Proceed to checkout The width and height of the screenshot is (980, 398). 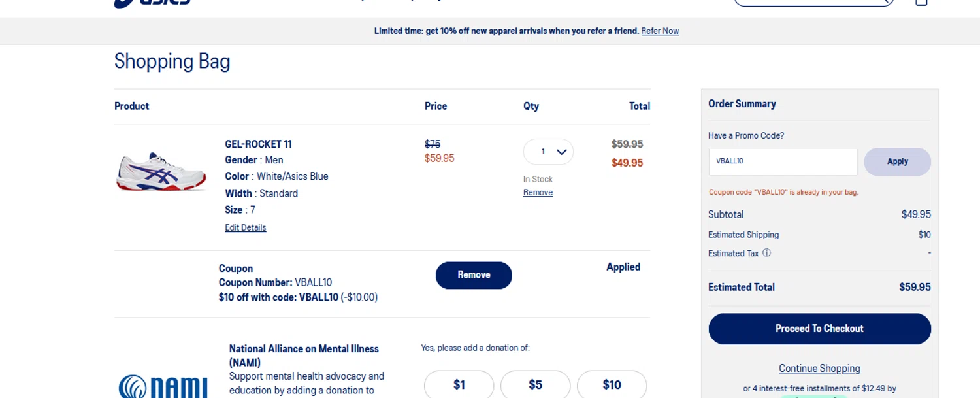(819, 329)
